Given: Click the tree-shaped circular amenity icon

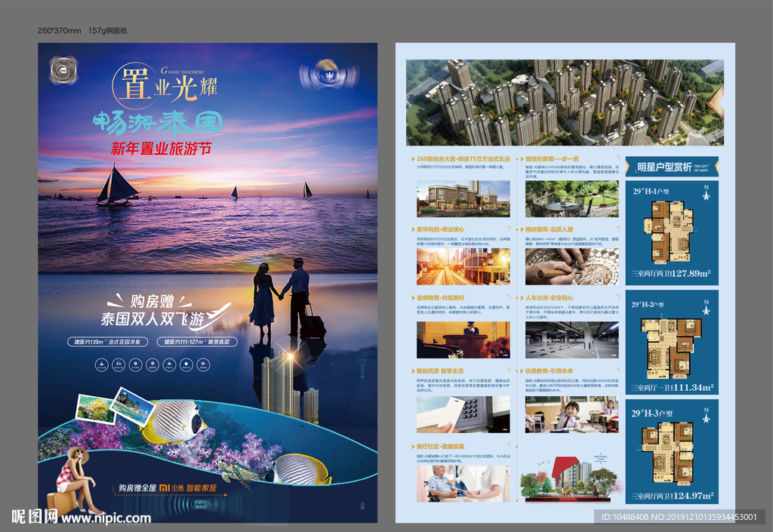Looking at the screenshot, I should (203, 364).
